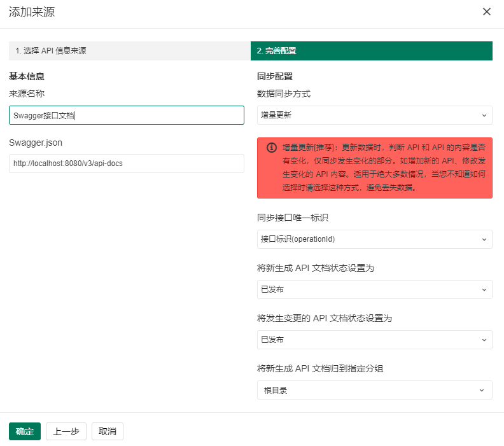Focus the 来源名称 input field
The width and height of the screenshot is (504, 446).
pyautogui.click(x=127, y=115)
